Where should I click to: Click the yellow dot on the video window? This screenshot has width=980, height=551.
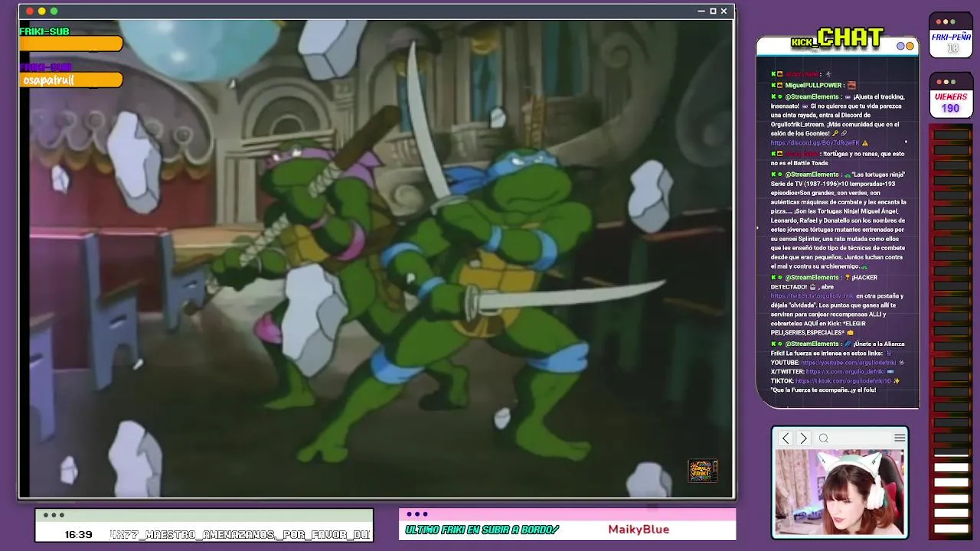point(42,11)
